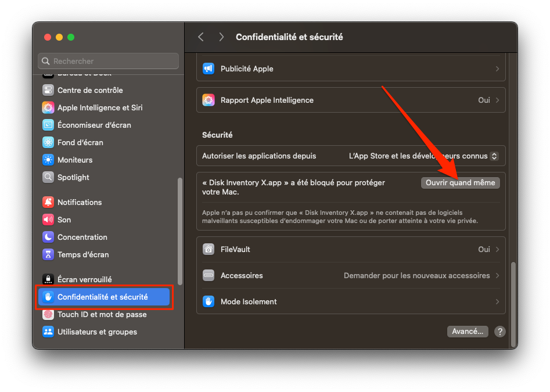Click the Oui value for Rapport Apple Intelligence
This screenshot has height=392, width=550.
pos(484,100)
